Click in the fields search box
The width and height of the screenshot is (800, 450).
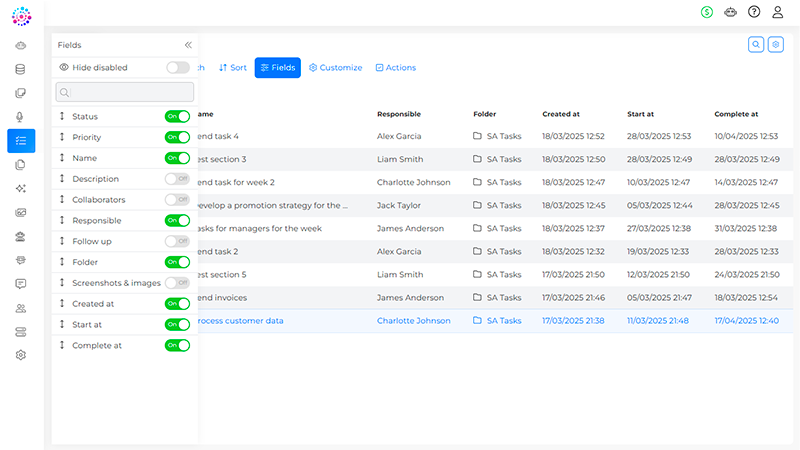[124, 92]
